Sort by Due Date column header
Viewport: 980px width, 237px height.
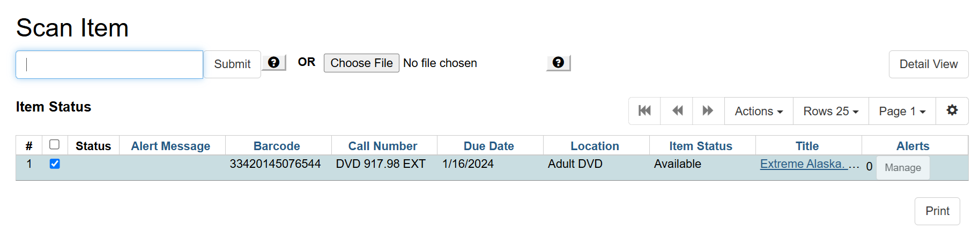(488, 146)
